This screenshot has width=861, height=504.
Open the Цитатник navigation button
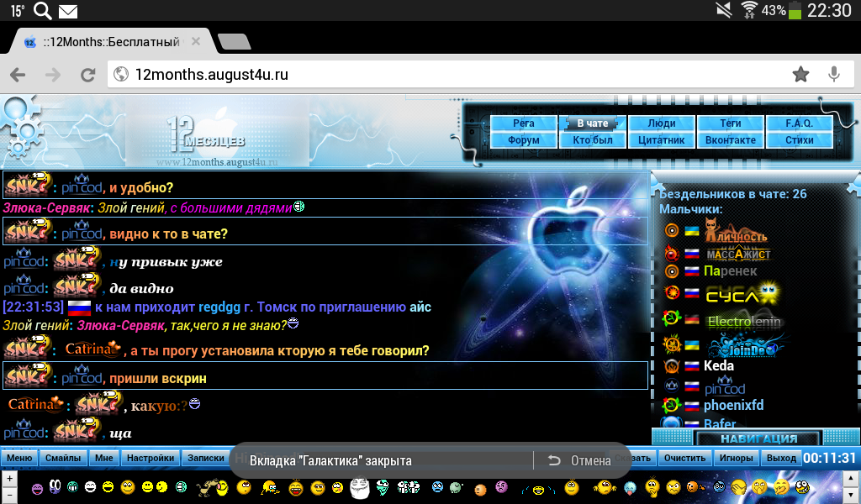click(x=661, y=139)
